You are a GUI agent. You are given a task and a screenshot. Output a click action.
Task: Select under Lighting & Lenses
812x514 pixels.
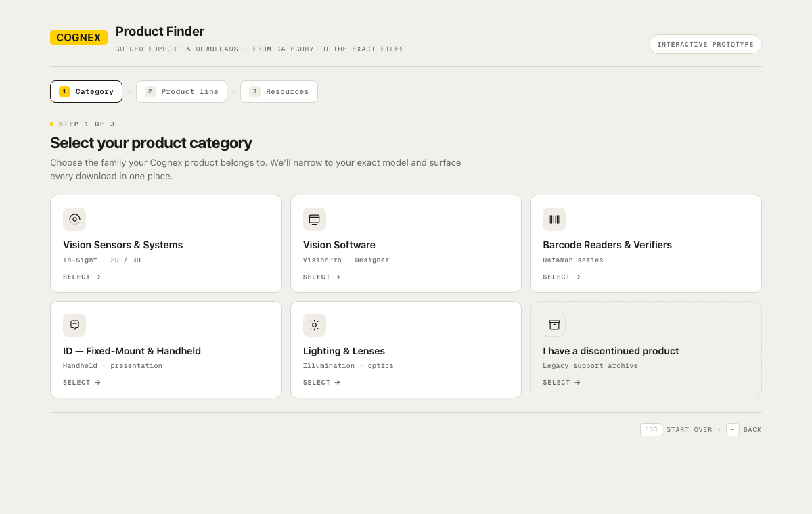pos(321,383)
